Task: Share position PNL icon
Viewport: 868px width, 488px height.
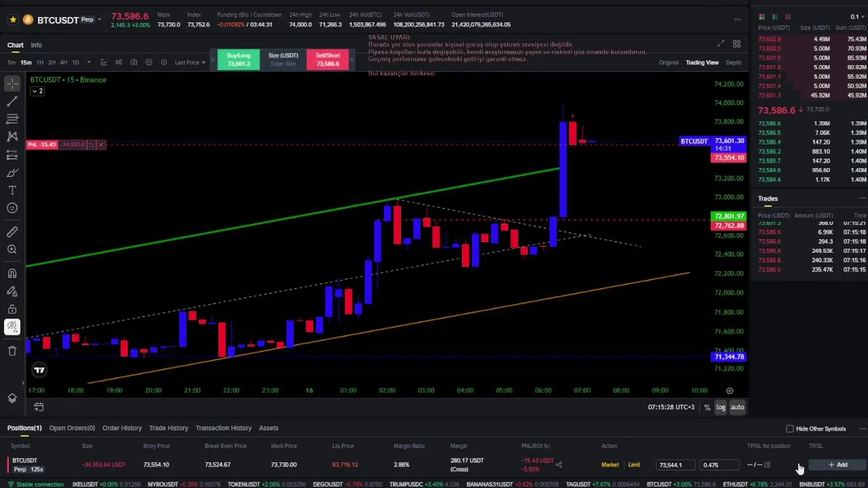Action: (559, 465)
